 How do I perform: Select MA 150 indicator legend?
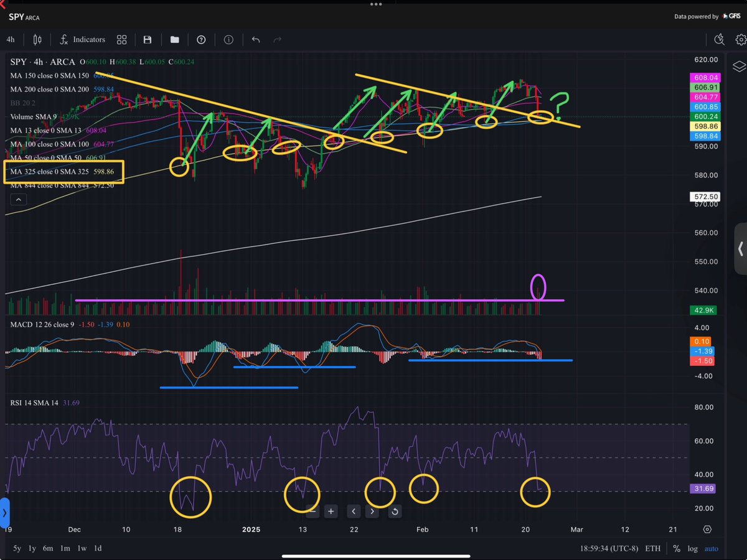click(x=62, y=75)
